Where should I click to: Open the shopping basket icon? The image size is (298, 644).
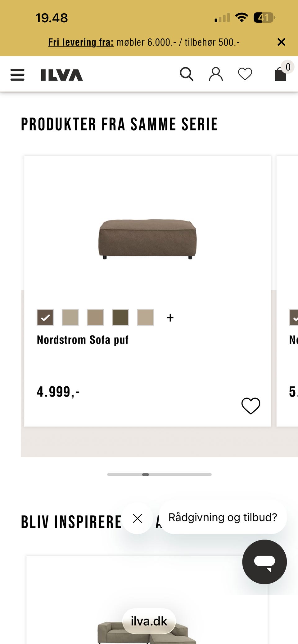[x=280, y=74]
